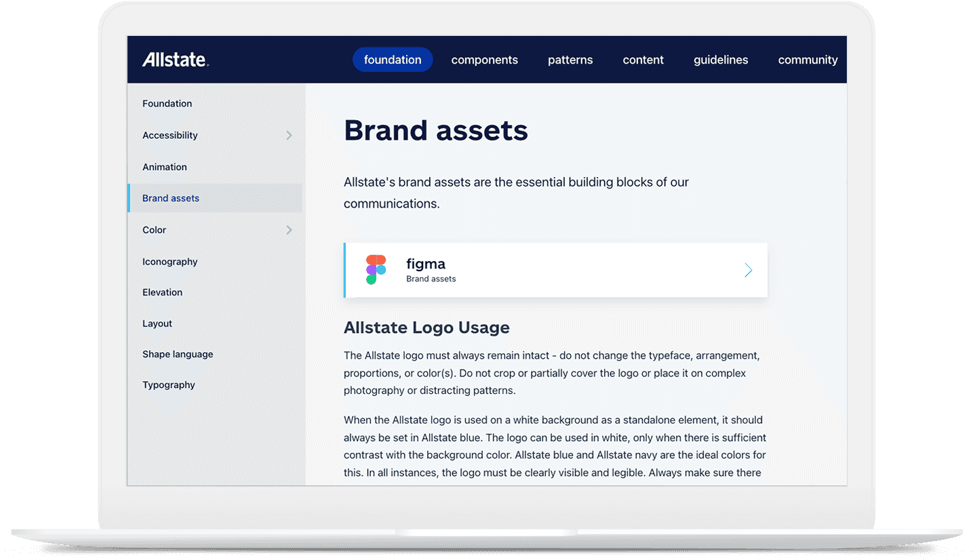This screenshot has width=977, height=560.
Task: Open Shape language in the sidebar
Action: point(178,354)
